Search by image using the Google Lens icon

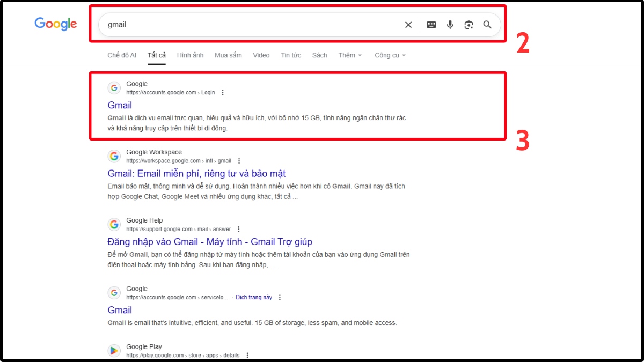[469, 24]
